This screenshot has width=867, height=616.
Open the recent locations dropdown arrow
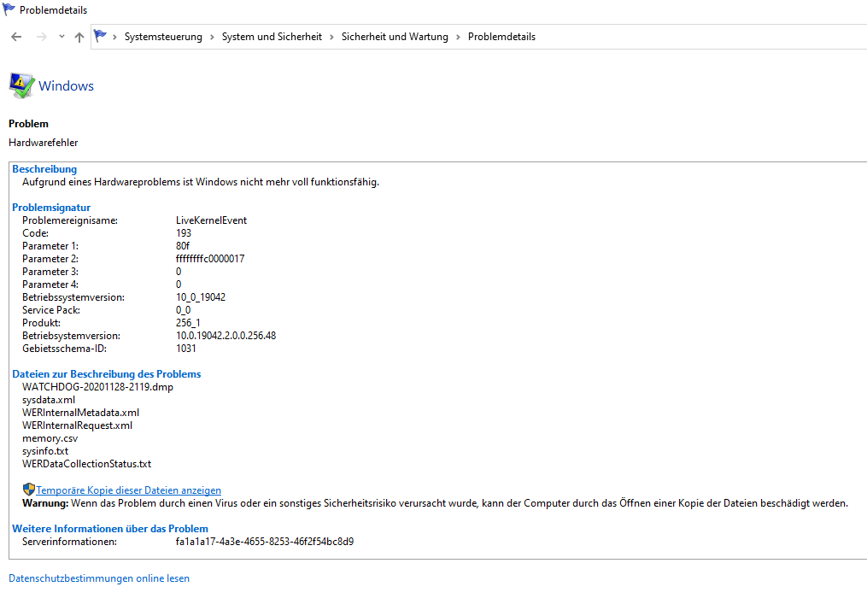click(62, 37)
